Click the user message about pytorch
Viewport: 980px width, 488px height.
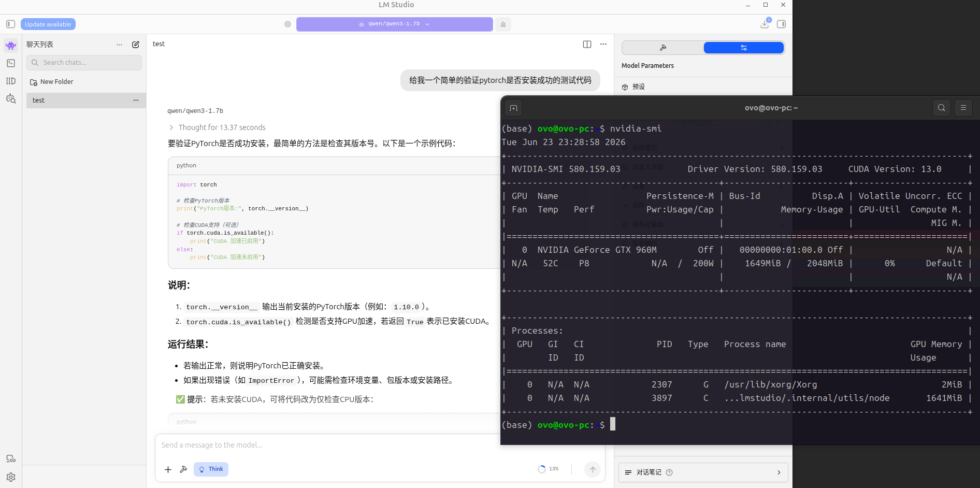pos(500,80)
